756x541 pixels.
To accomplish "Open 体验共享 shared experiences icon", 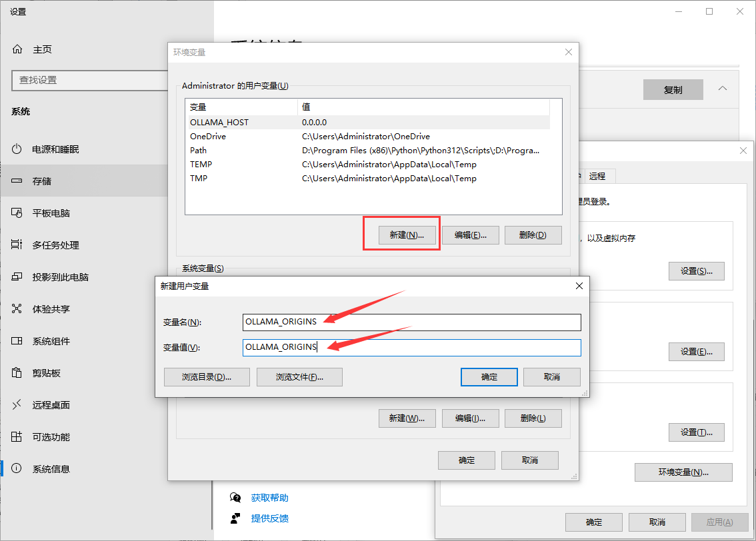I will click(x=17, y=309).
